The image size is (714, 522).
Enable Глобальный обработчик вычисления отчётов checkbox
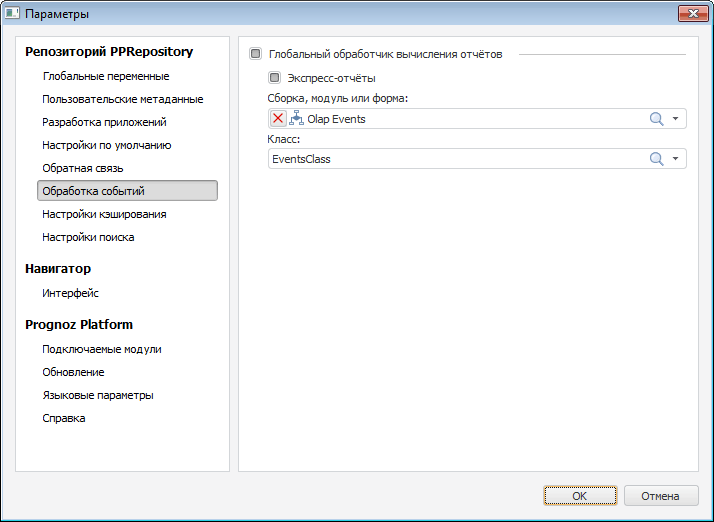pos(256,54)
